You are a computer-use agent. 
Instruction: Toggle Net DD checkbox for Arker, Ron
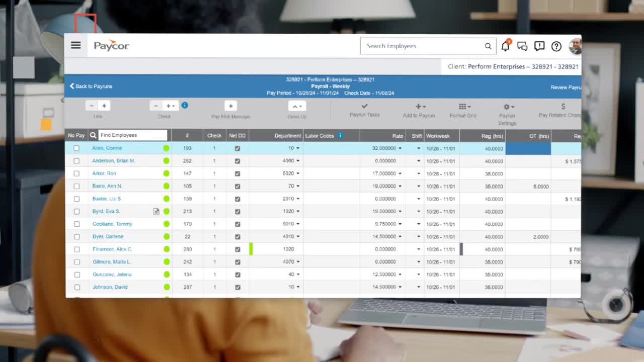pyautogui.click(x=237, y=173)
